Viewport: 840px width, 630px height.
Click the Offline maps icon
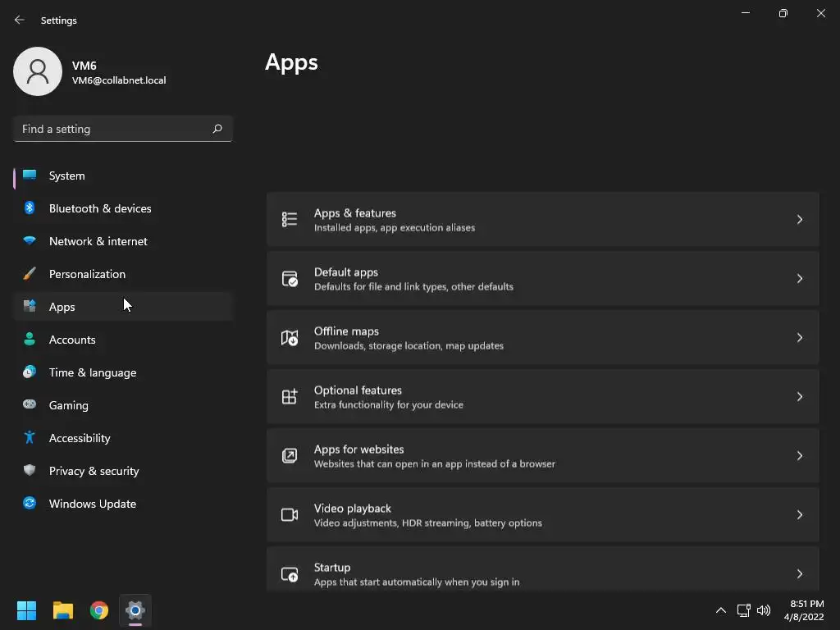(290, 338)
